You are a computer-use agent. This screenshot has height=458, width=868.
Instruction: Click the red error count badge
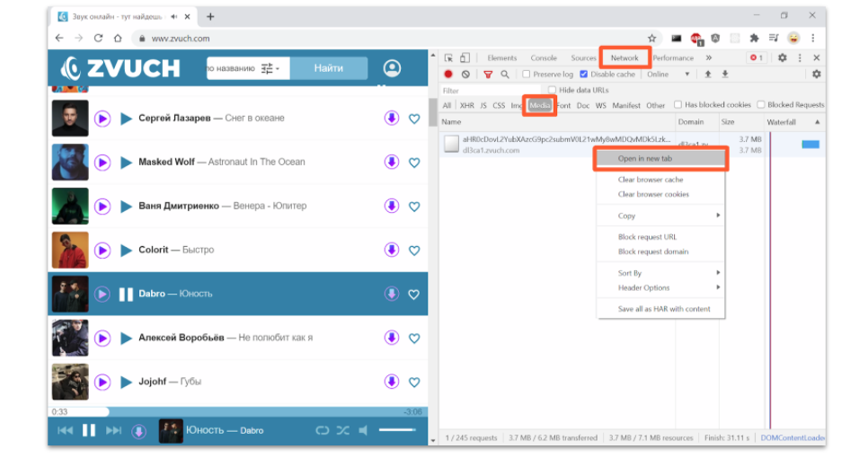(757, 57)
